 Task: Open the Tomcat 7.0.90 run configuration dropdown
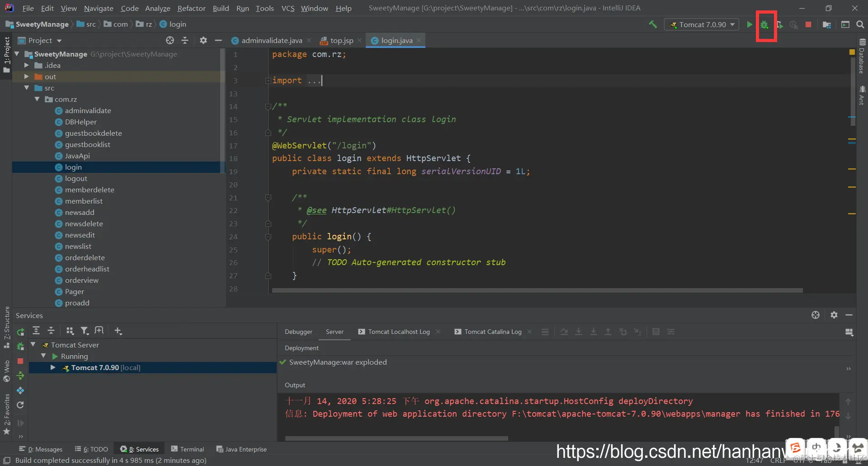702,24
